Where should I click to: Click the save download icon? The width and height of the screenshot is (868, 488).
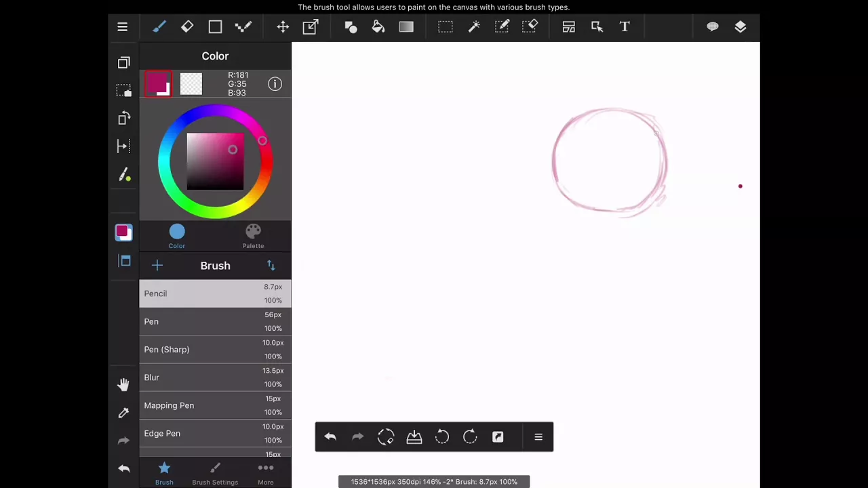pyautogui.click(x=414, y=437)
